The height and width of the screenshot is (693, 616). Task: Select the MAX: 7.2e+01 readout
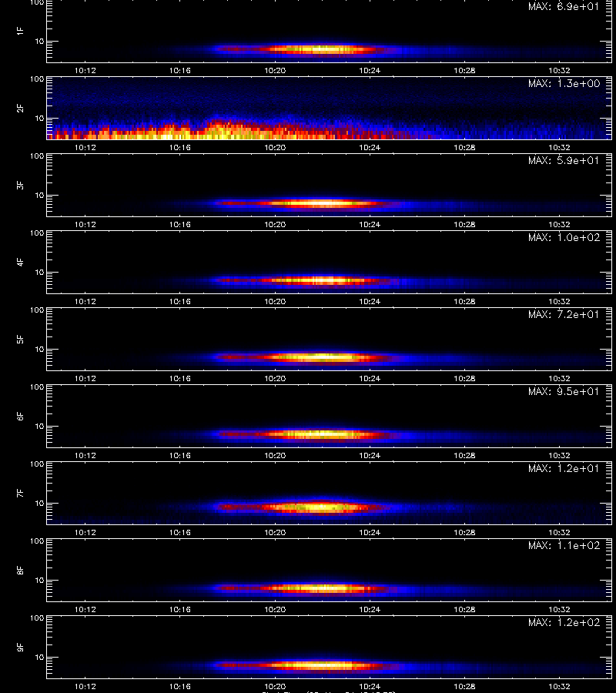(564, 314)
